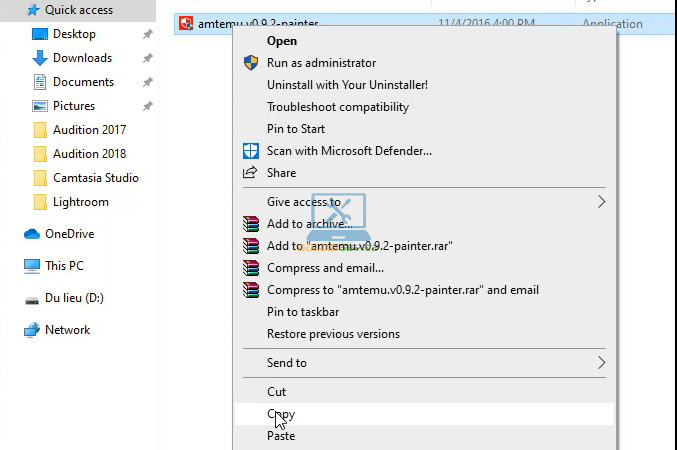Click WinRAR icon beside Compress and email
The image size is (677, 450).
coord(251,268)
